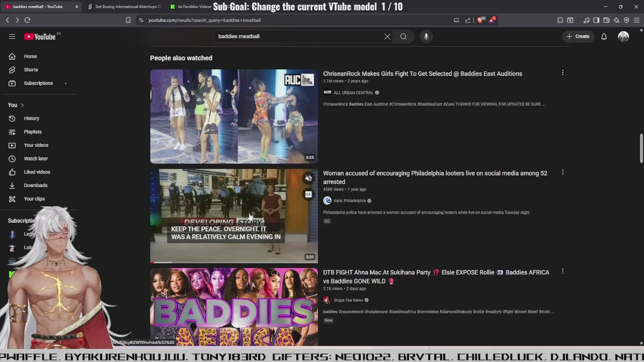This screenshot has height=362, width=644.
Task: Toggle the browser sidebar panel
Action: click(x=596, y=20)
